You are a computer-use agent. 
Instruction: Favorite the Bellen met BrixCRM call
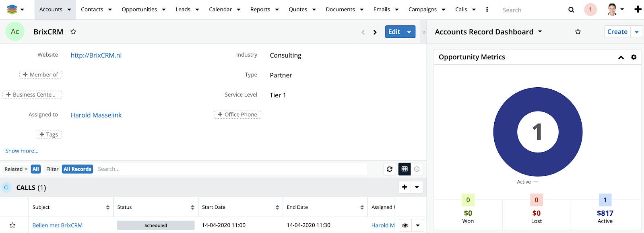tap(12, 225)
